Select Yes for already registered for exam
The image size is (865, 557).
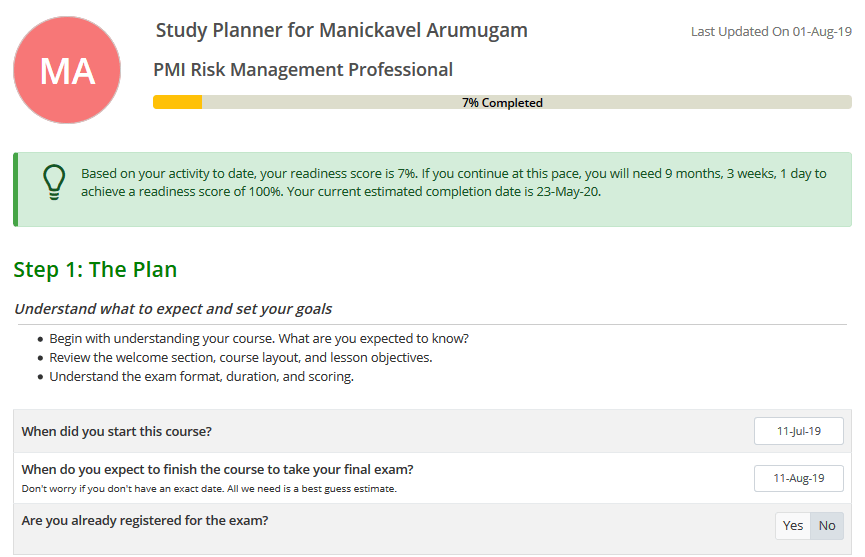[x=793, y=526]
